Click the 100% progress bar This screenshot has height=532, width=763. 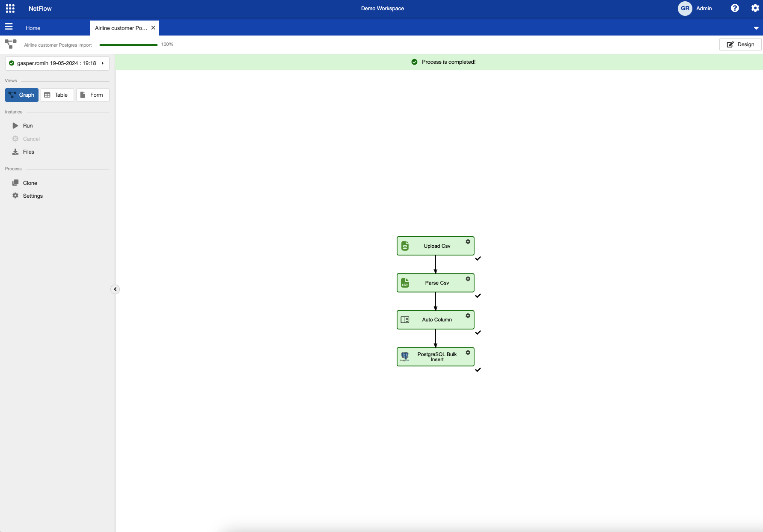click(128, 45)
